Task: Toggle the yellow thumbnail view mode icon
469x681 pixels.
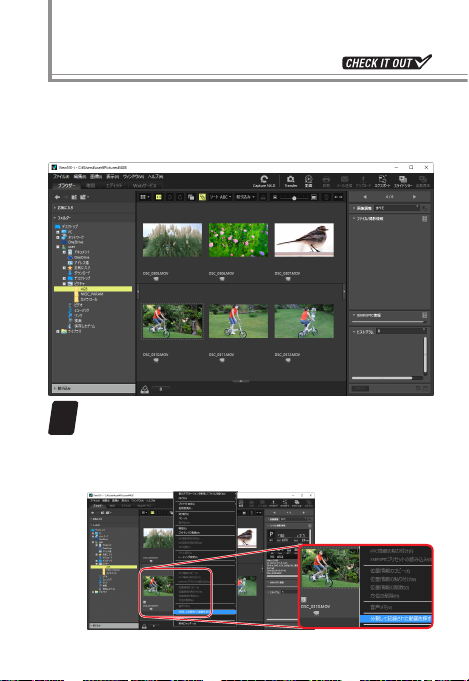Action: pyautogui.click(x=159, y=197)
